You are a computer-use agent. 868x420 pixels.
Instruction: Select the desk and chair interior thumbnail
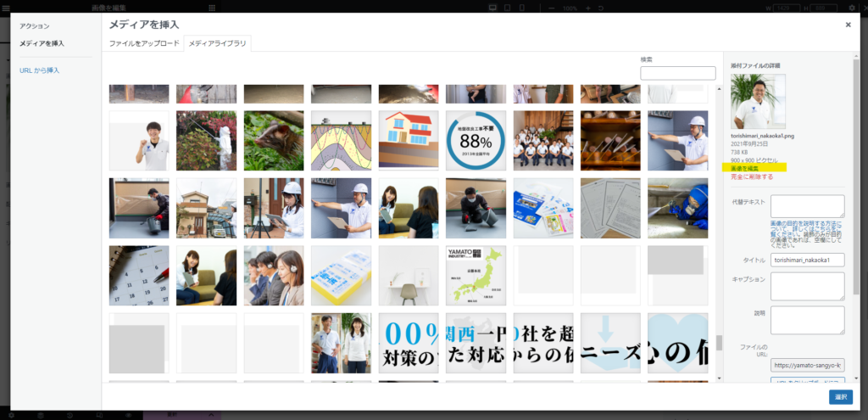[409, 276]
